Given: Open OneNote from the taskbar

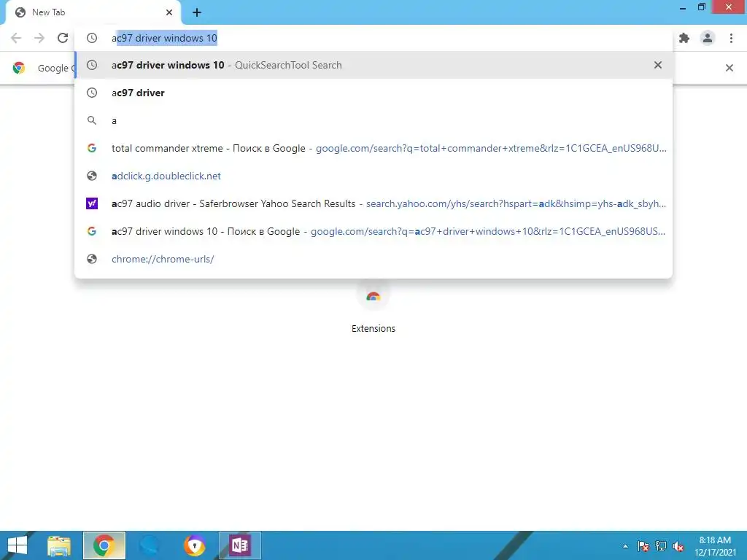Looking at the screenshot, I should (x=239, y=545).
